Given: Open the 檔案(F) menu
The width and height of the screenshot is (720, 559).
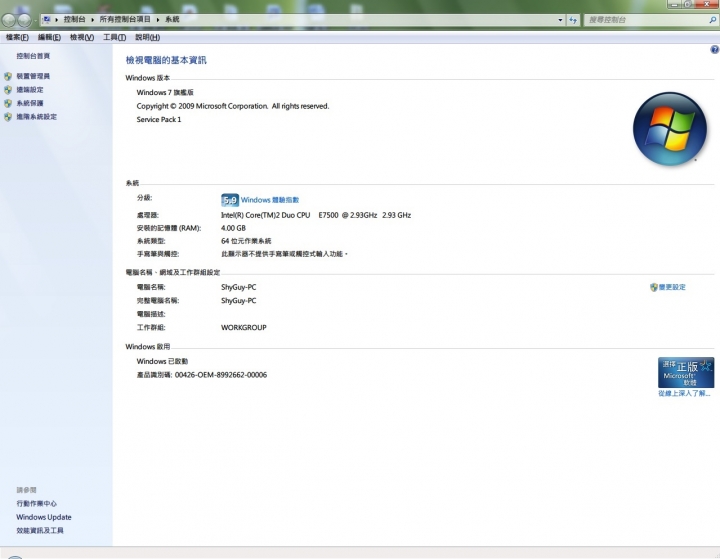Looking at the screenshot, I should [17, 37].
